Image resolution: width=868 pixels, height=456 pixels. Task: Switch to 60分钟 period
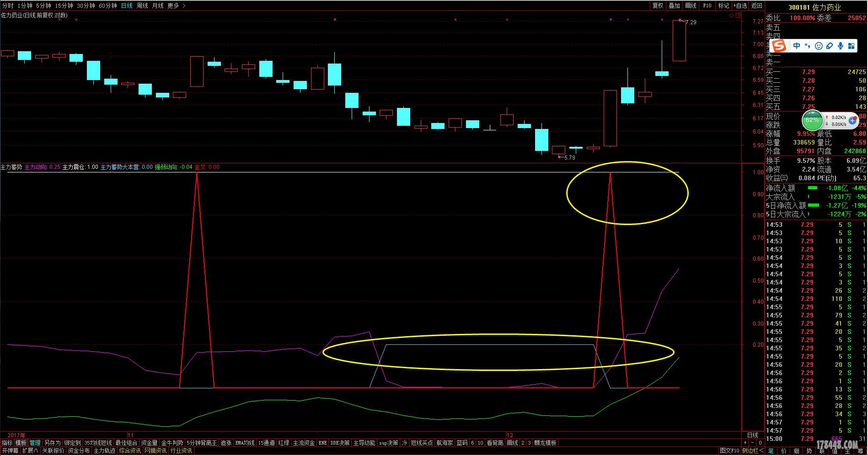[x=107, y=5]
